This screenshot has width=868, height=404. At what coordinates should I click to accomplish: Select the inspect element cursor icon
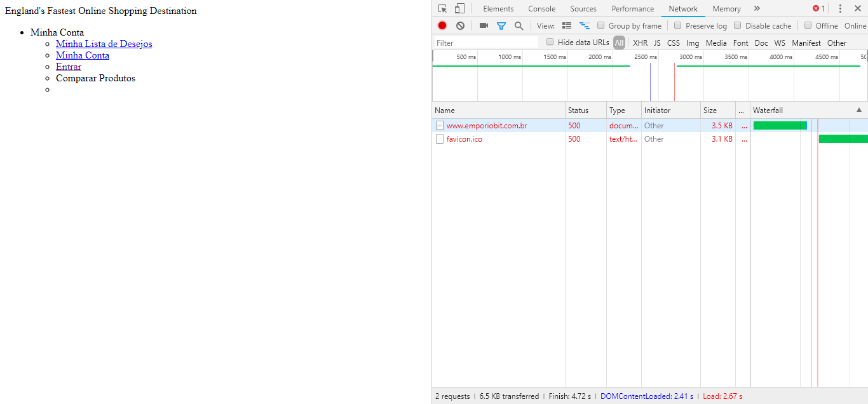[442, 8]
